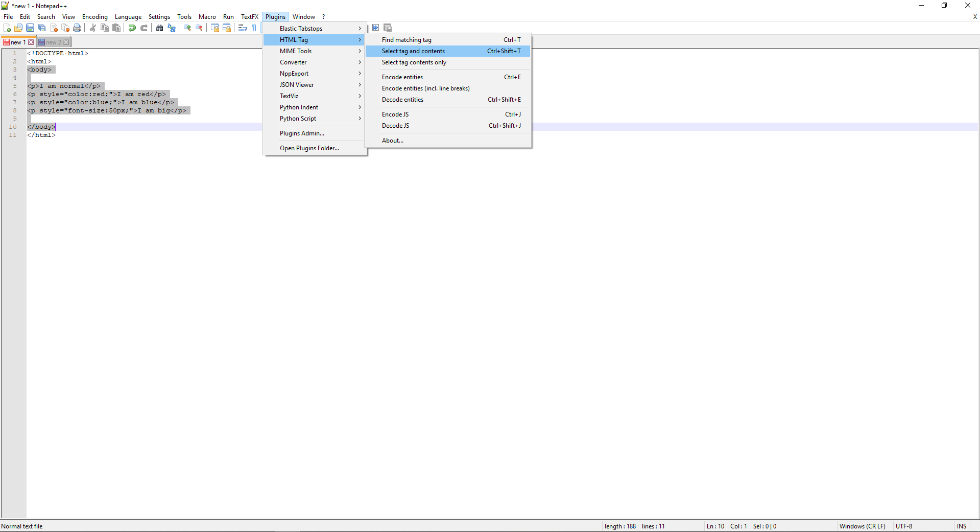This screenshot has height=532, width=980.
Task: Expand the Python Indent submenu
Action: click(315, 107)
